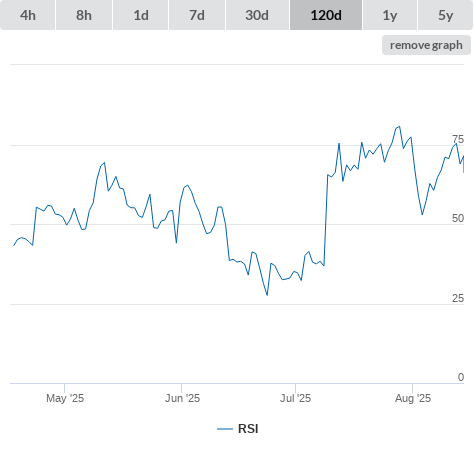Select the 7d range tab
Screen dimensions: 474x455
coord(197,15)
